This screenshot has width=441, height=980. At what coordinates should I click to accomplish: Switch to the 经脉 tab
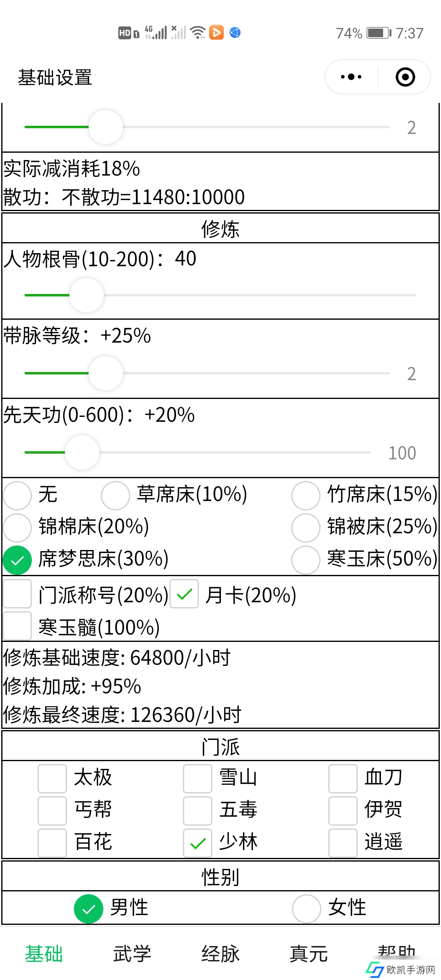point(220,952)
